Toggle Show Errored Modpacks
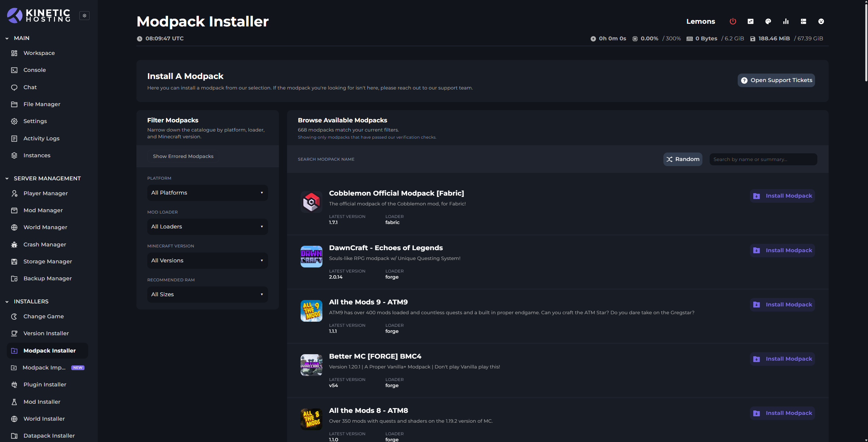 [183, 156]
